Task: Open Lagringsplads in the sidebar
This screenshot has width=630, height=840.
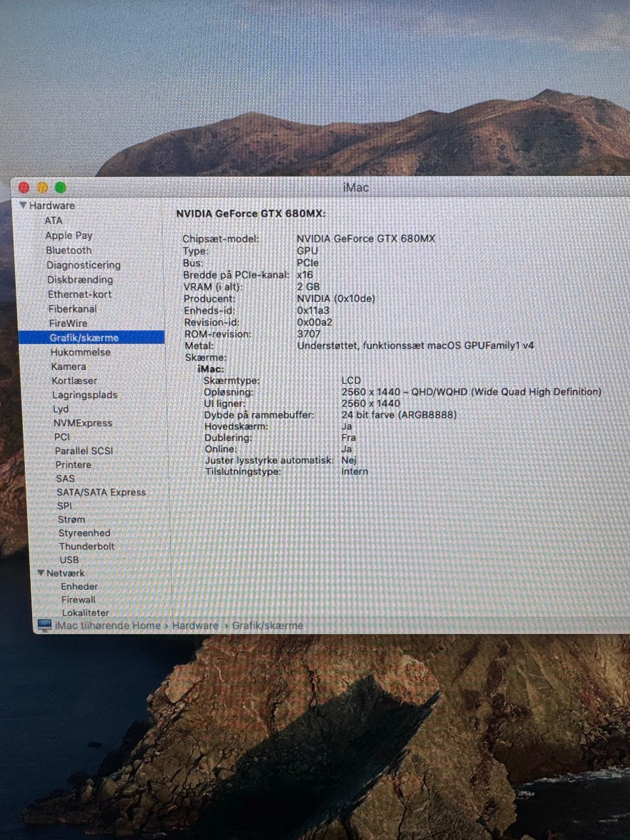Action: coord(85,395)
